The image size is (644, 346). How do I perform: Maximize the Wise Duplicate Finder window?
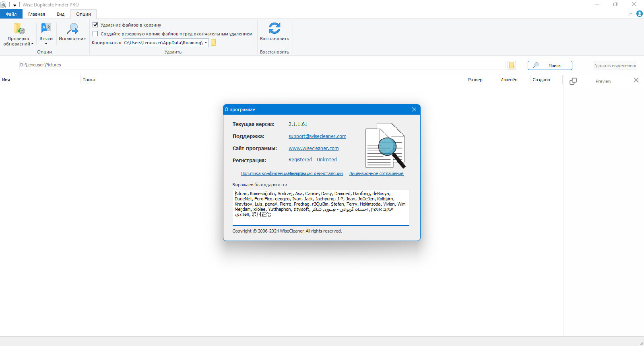pyautogui.click(x=615, y=4)
